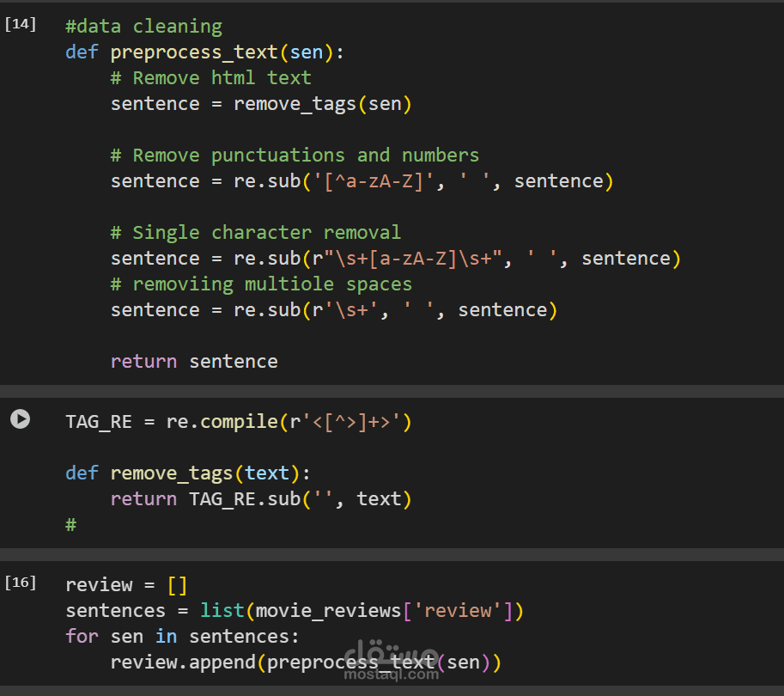The width and height of the screenshot is (784, 696).
Task: Click the '# Remove html text' comment
Action: click(x=211, y=78)
